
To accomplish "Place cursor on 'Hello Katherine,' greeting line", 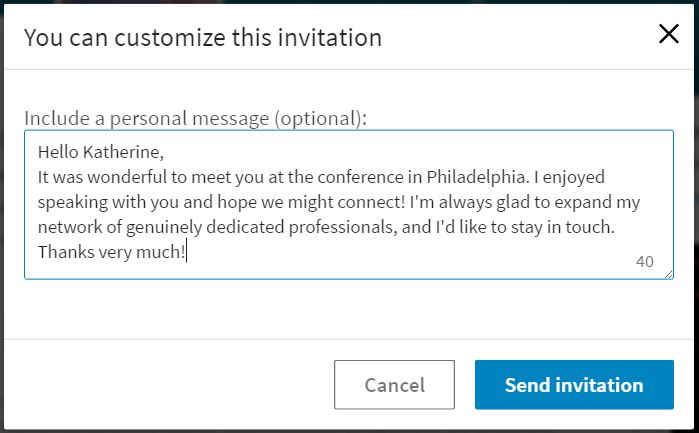I will click(100, 152).
